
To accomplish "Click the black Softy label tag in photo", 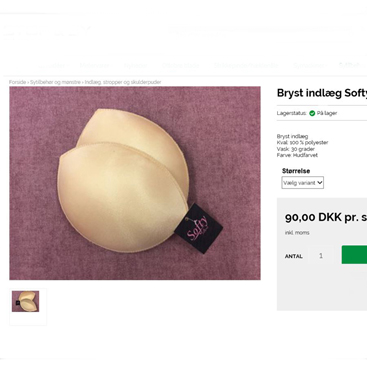I will [199, 229].
